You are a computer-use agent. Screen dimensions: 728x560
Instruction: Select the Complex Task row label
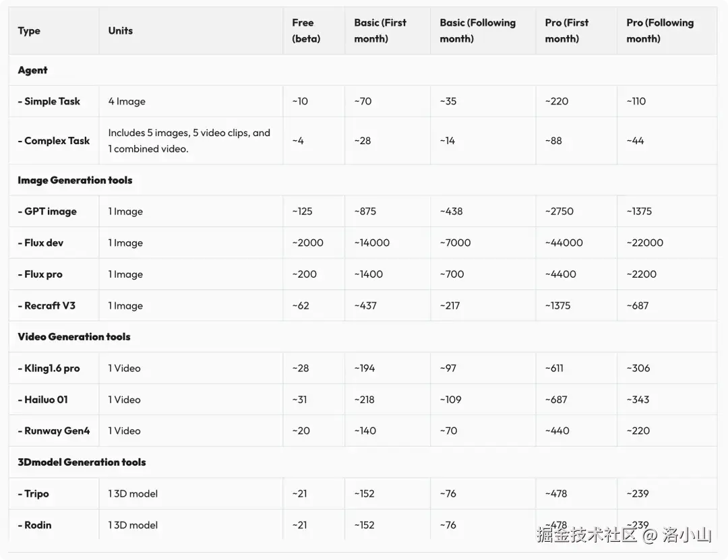54,141
